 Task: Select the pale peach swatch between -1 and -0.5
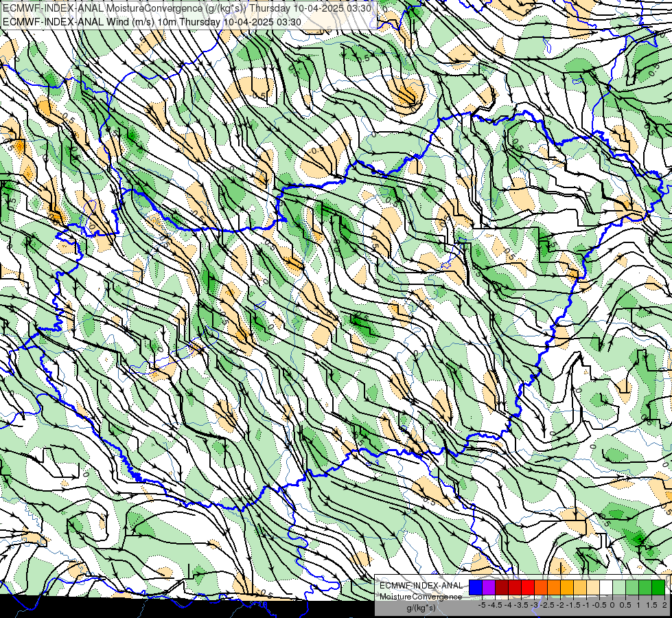pos(593,588)
